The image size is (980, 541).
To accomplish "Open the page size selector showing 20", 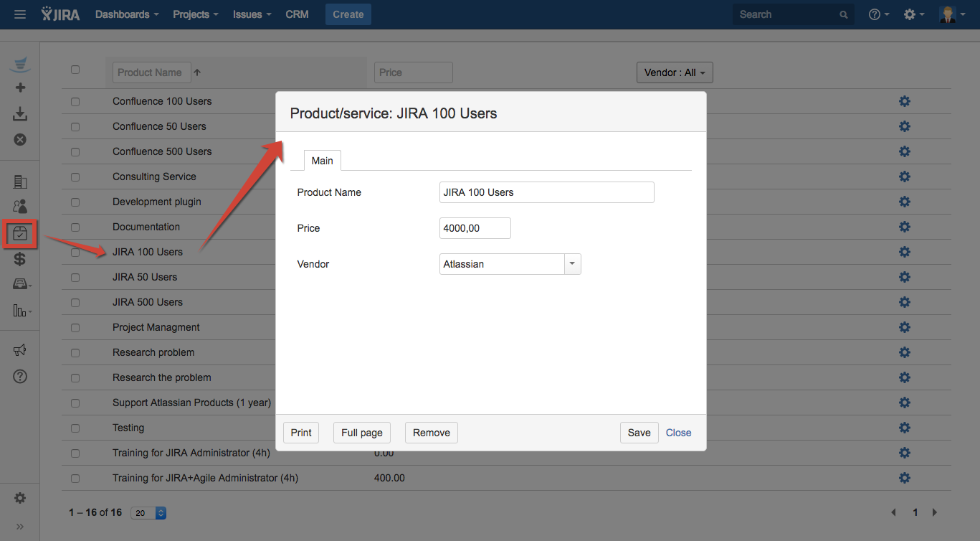I will (x=150, y=513).
